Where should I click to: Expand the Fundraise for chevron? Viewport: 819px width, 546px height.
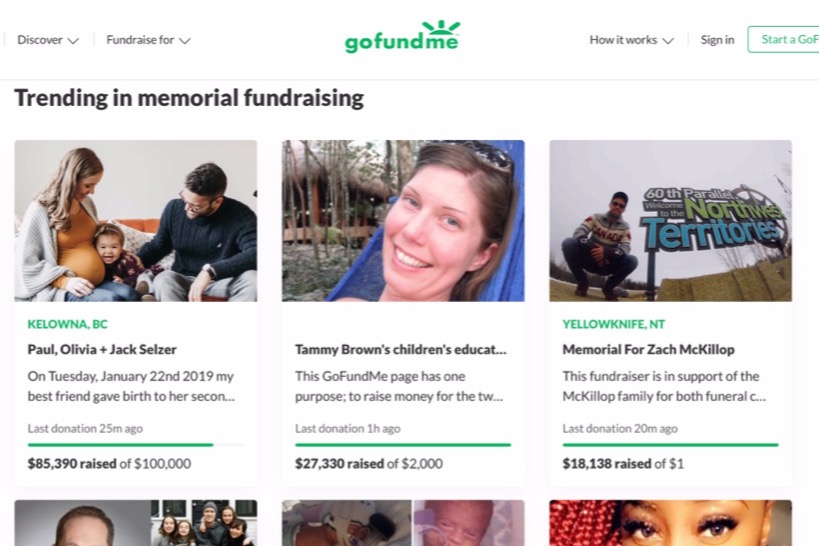[185, 41]
